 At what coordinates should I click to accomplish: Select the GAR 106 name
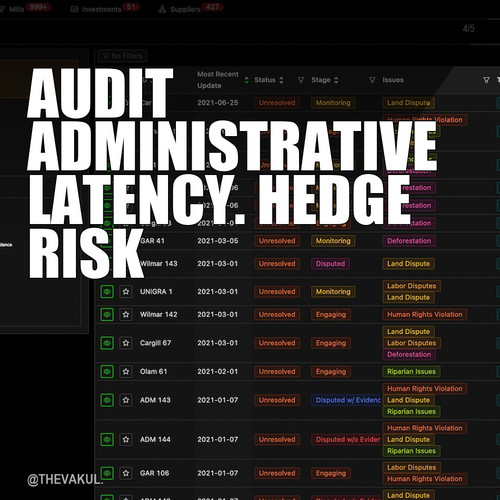[x=154, y=473]
